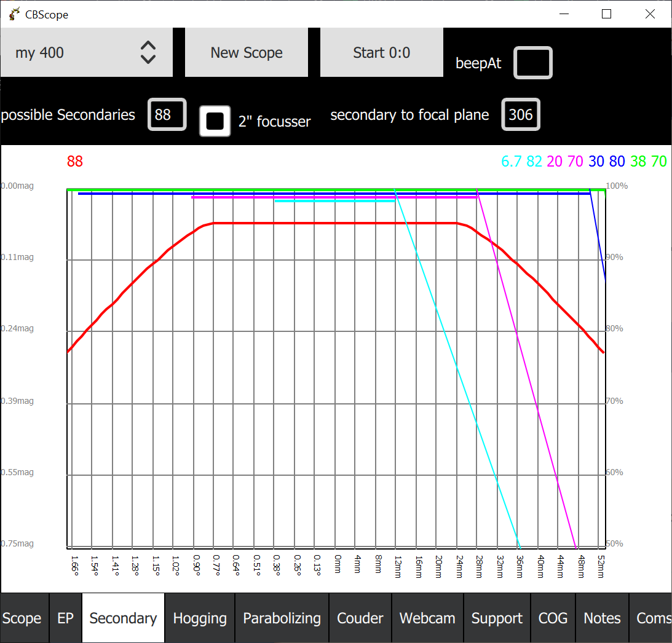Click the beepAt input box
The height and width of the screenshot is (643, 672).
tap(532, 63)
